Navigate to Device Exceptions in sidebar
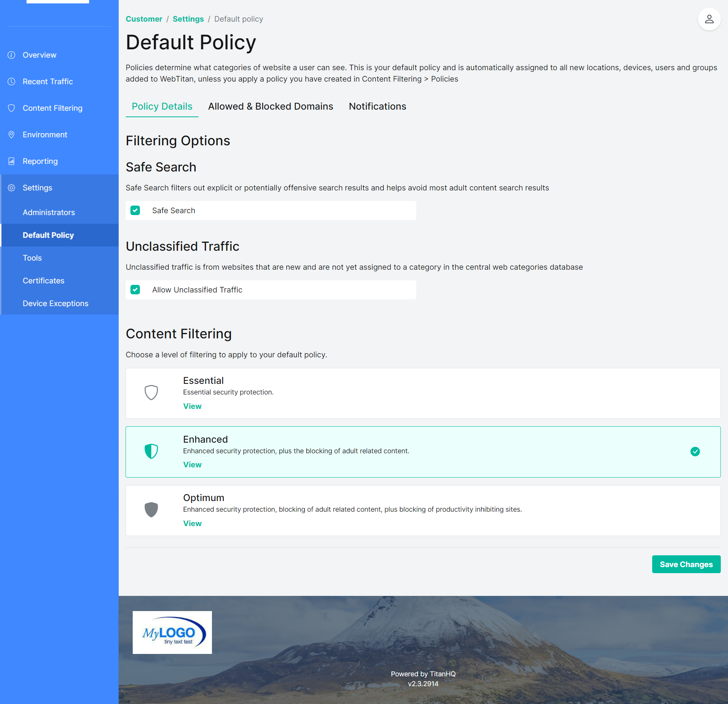728x704 pixels. [55, 303]
